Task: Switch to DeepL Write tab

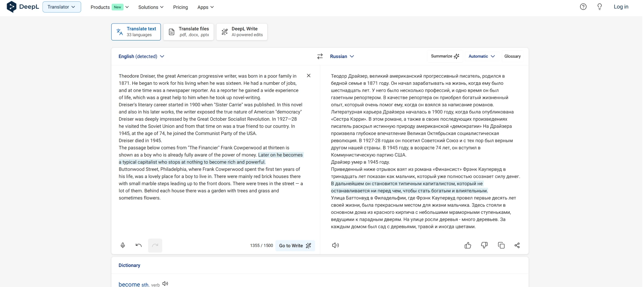Action: (242, 32)
